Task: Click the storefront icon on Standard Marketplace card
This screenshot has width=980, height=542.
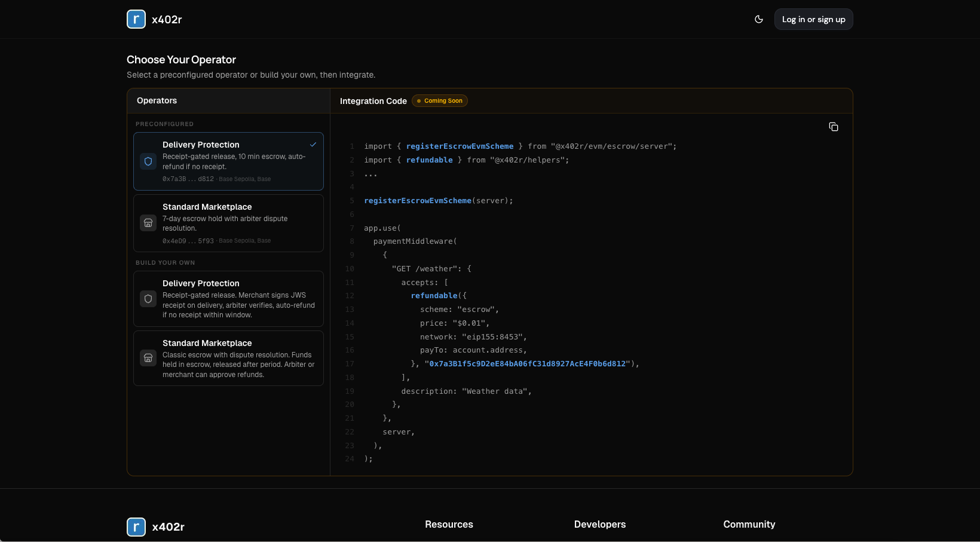Action: click(x=148, y=223)
